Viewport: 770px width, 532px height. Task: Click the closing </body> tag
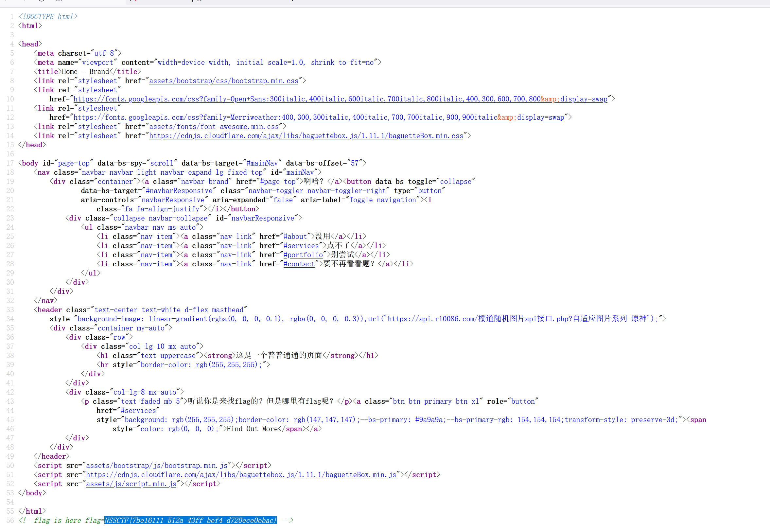[x=32, y=493]
